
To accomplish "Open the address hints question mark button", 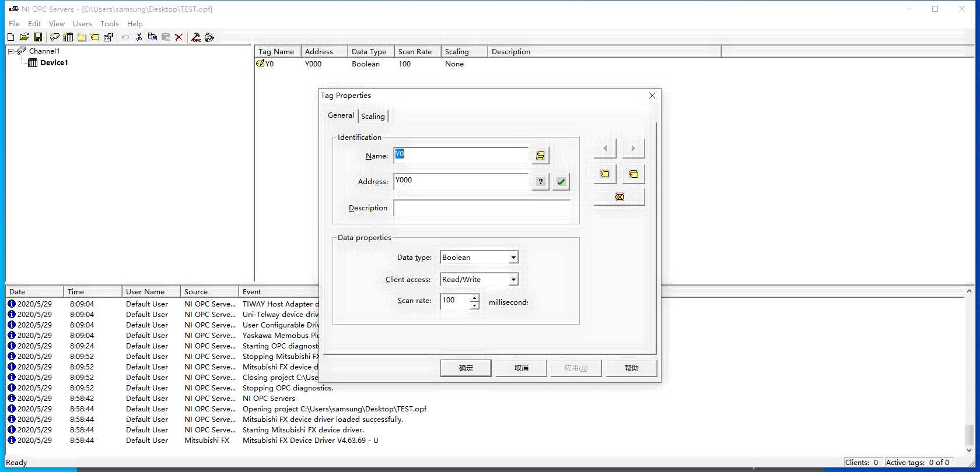I will 541,182.
